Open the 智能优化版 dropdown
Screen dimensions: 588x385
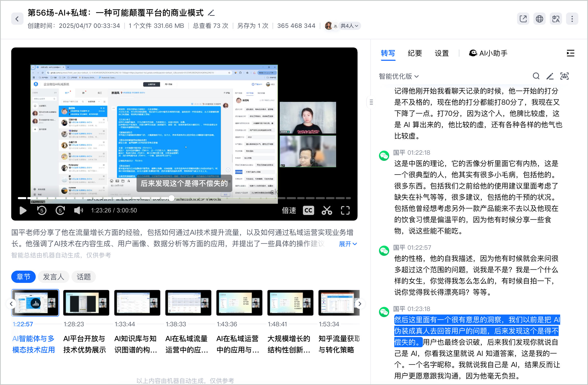click(398, 76)
